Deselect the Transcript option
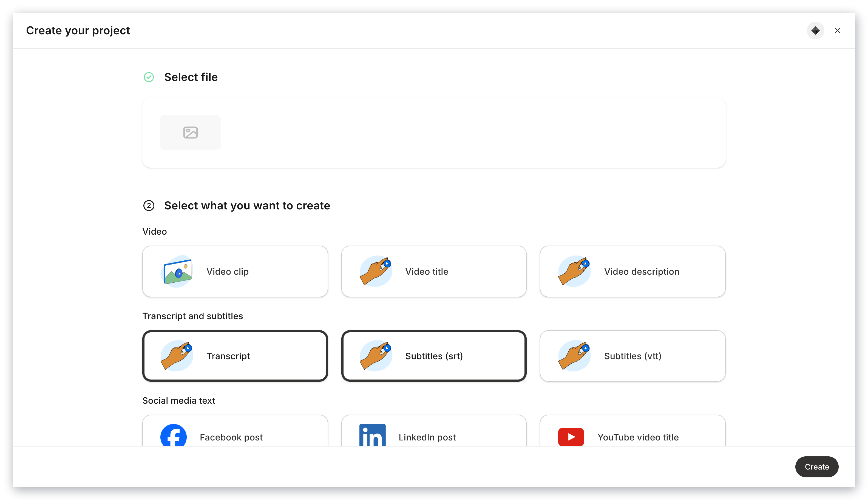The height and width of the screenshot is (500, 868). [235, 356]
